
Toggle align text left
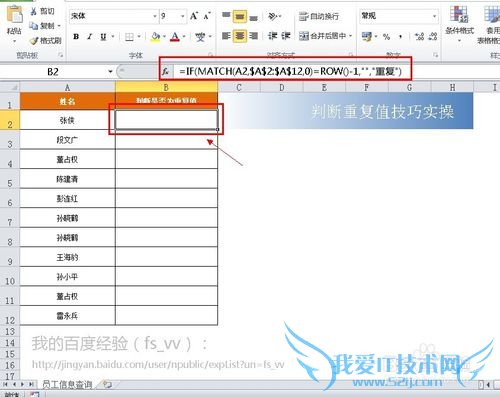(226, 36)
